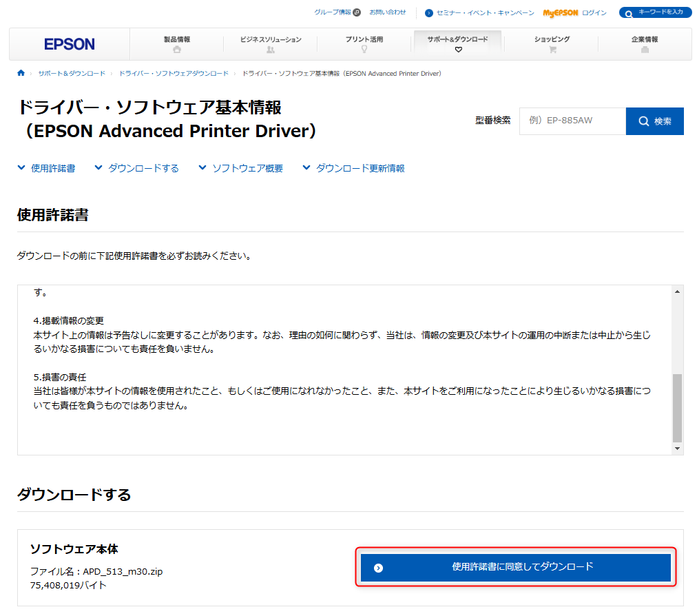Click the 型番検索 model input field
The height and width of the screenshot is (616, 697).
tap(572, 121)
